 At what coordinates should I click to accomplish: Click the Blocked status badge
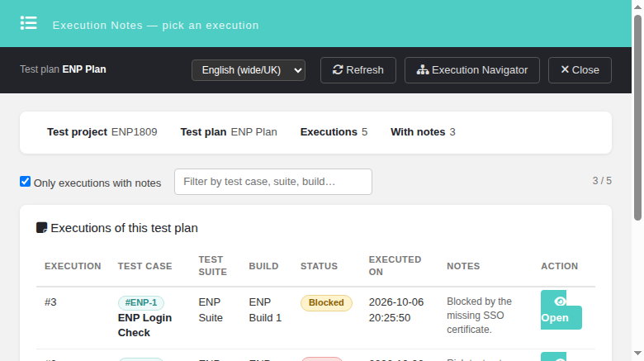[326, 302]
